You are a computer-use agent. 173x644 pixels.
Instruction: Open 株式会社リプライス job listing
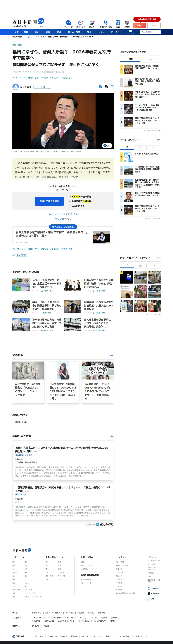[x=63, y=462]
